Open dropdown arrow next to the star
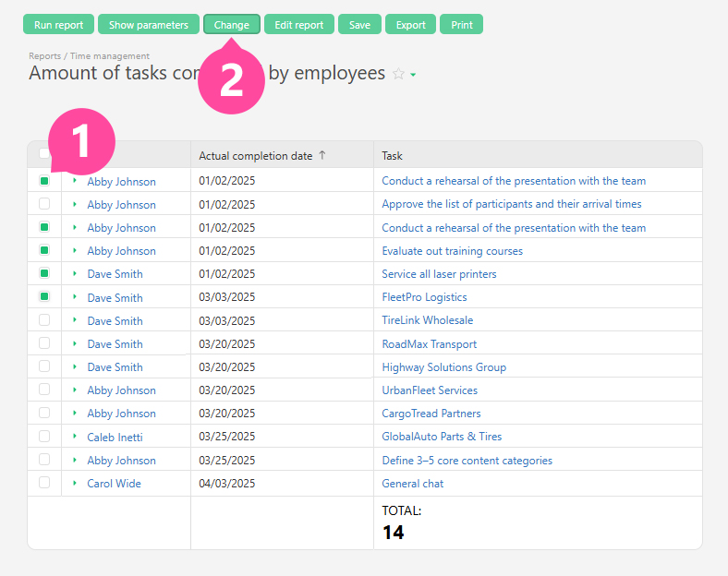The width and height of the screenshot is (728, 576). [x=413, y=75]
